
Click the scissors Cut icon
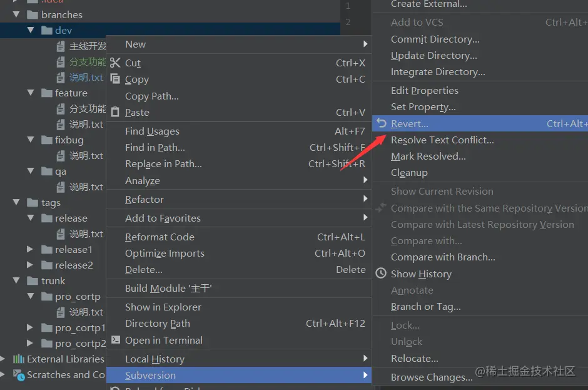[115, 63]
